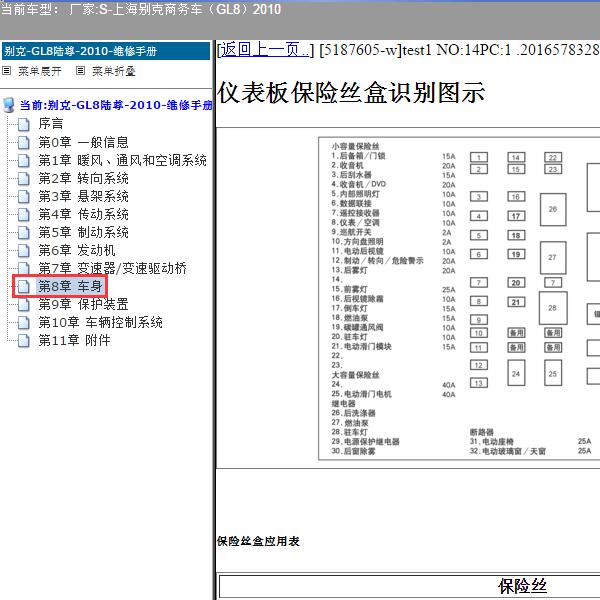Open 第7章 变速器/变速驱动桥
The width and height of the screenshot is (600, 600).
pos(112,268)
